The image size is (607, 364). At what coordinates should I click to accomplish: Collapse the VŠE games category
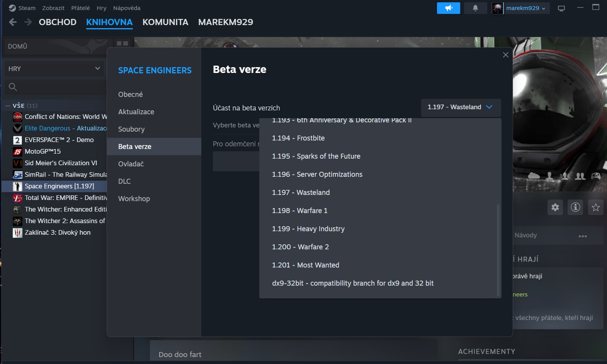coord(8,106)
